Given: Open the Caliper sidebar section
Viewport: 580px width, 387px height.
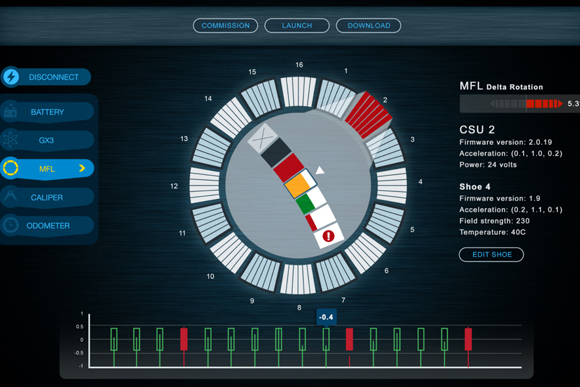Looking at the screenshot, I should tap(47, 197).
